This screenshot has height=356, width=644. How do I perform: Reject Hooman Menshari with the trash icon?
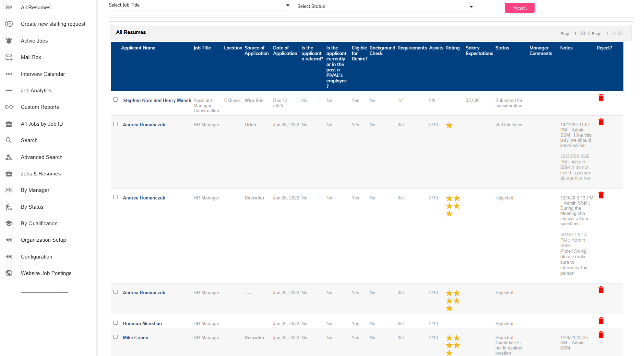pyautogui.click(x=601, y=321)
